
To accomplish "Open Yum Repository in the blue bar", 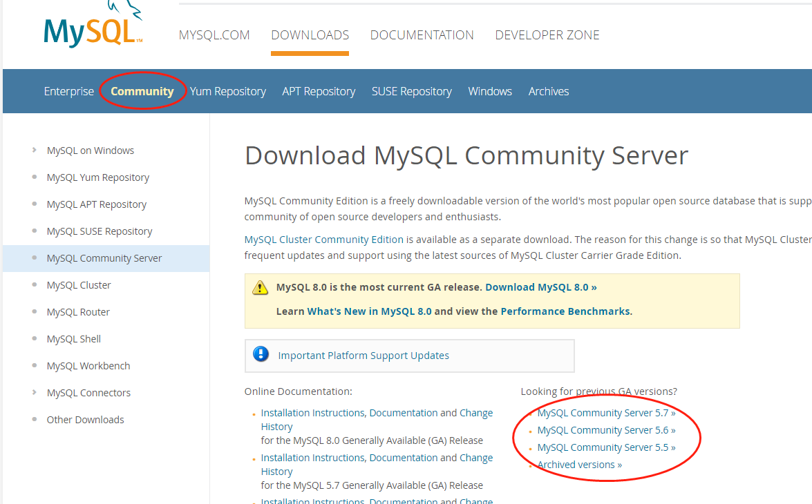I will click(x=228, y=92).
